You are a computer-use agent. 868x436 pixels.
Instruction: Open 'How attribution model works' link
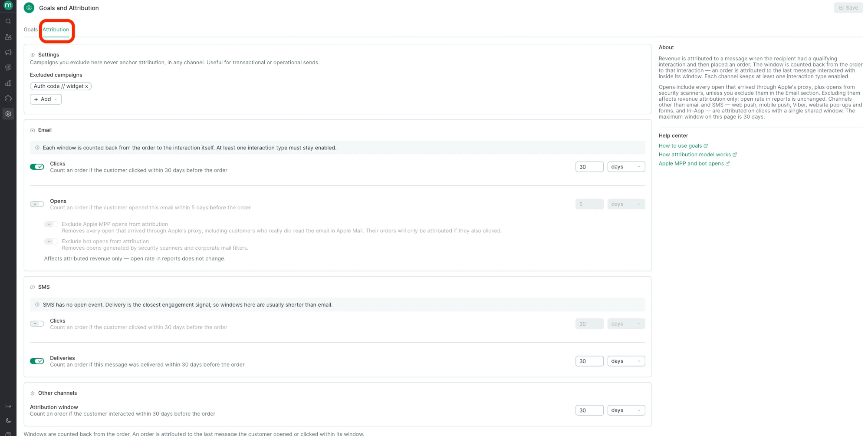[694, 155]
